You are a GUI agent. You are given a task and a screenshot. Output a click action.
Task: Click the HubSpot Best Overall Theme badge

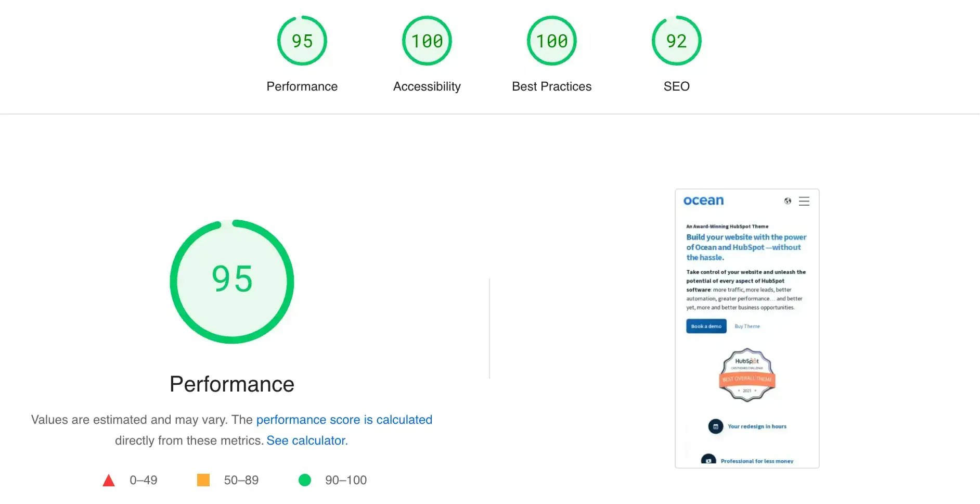(x=747, y=375)
